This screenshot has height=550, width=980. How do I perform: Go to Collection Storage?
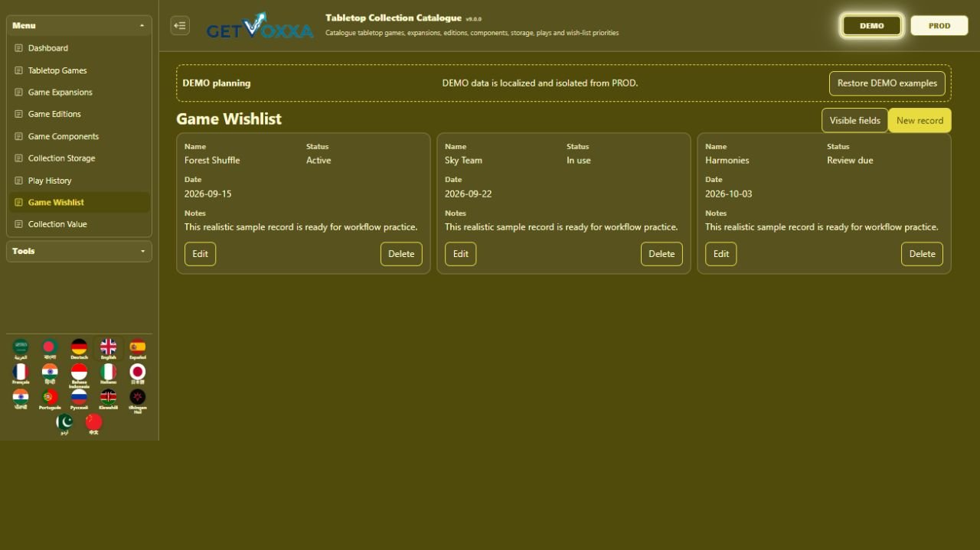tap(79, 158)
